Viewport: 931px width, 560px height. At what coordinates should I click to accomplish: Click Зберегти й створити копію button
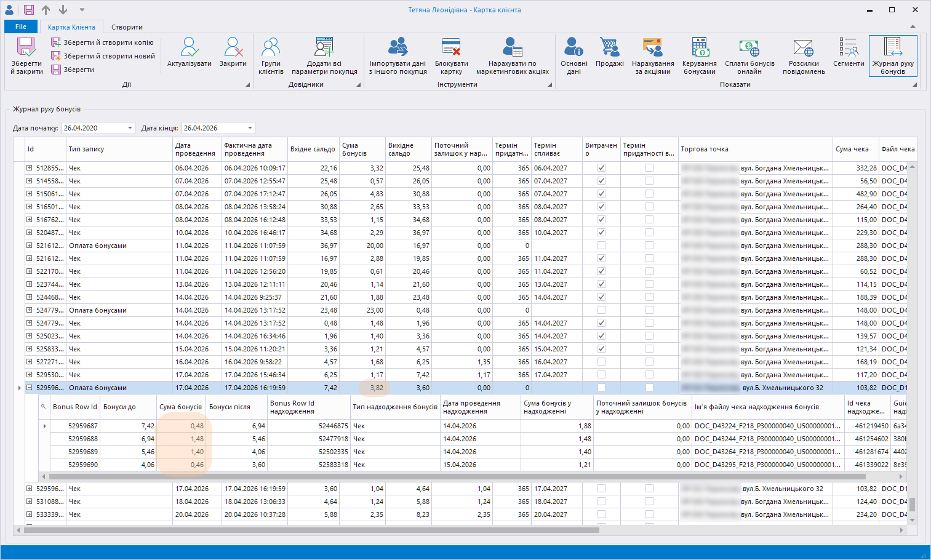(102, 42)
